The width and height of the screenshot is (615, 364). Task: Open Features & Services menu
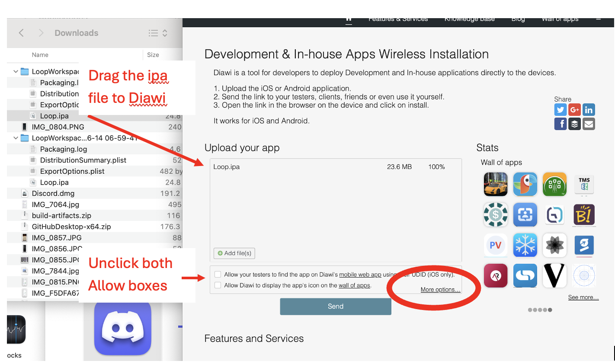(398, 19)
